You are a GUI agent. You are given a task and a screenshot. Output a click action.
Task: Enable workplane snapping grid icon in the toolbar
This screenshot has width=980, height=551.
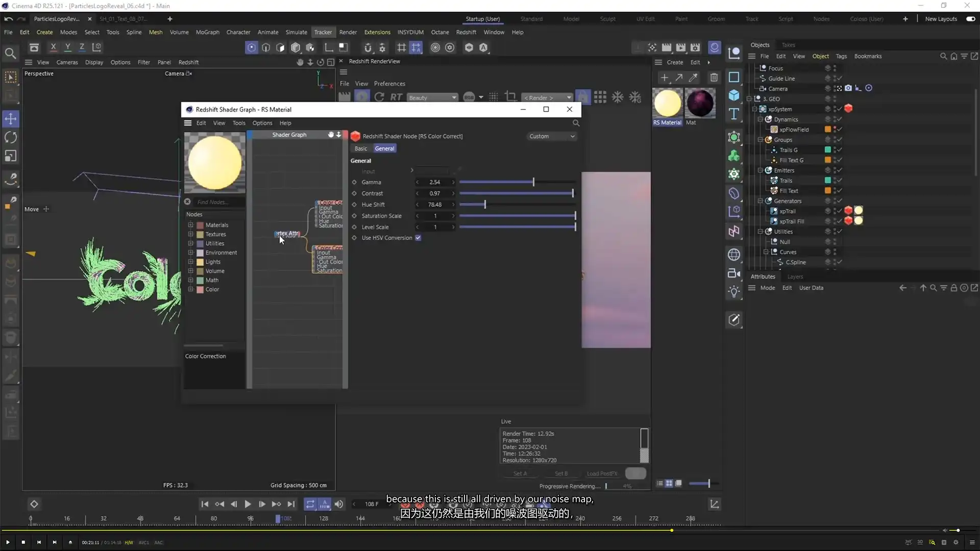point(402,47)
